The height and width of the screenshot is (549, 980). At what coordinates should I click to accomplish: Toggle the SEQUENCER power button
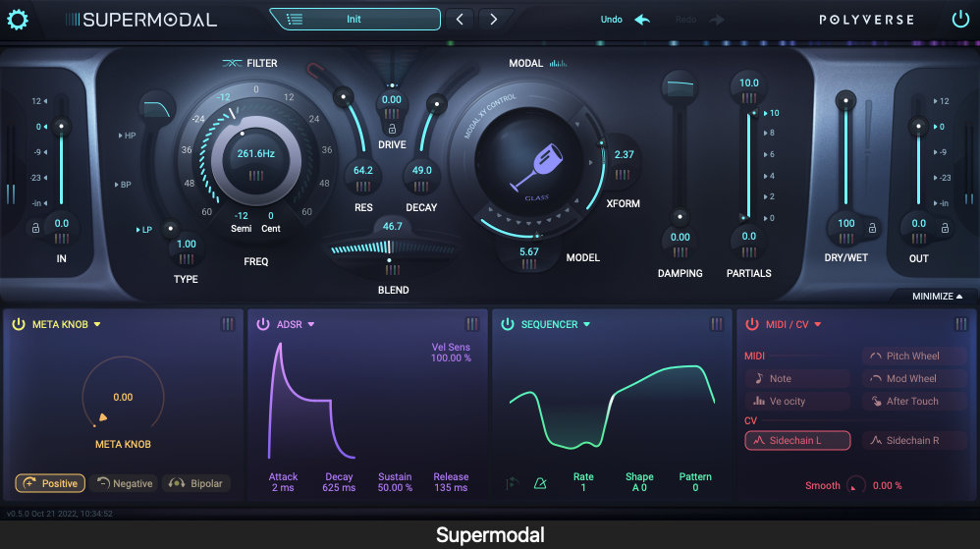pos(508,324)
